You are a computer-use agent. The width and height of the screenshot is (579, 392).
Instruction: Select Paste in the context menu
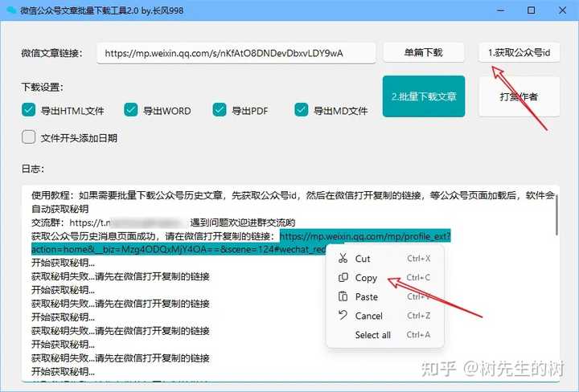coord(385,297)
